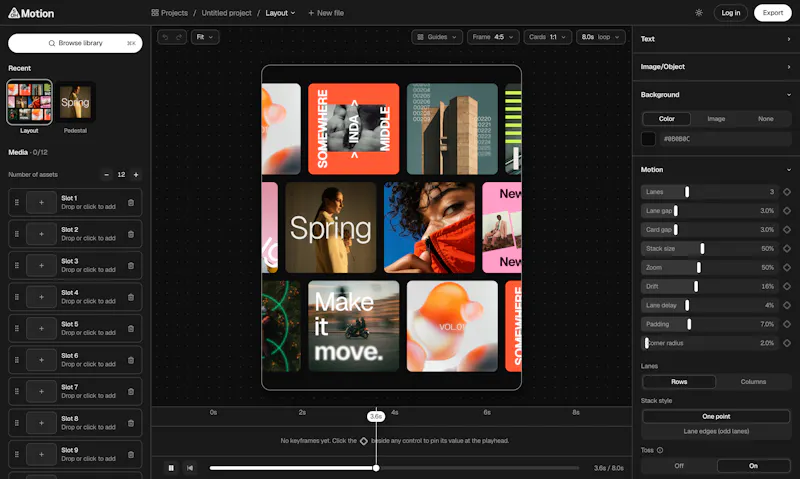
Task: Open the Cards 1:1 dropdown
Action: [547, 37]
